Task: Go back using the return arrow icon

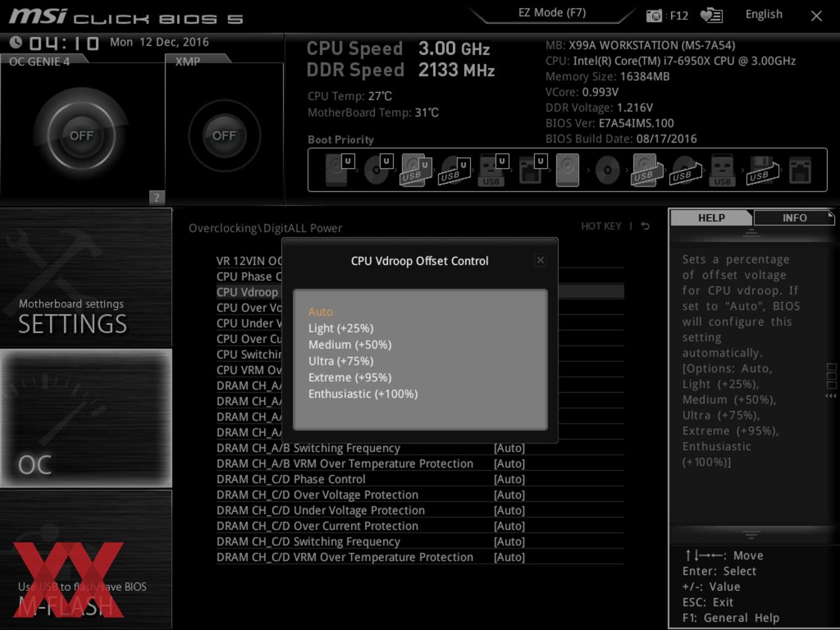Action: (x=645, y=226)
